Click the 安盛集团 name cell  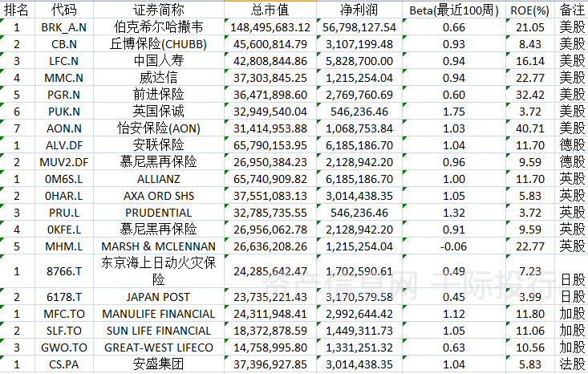click(x=159, y=364)
